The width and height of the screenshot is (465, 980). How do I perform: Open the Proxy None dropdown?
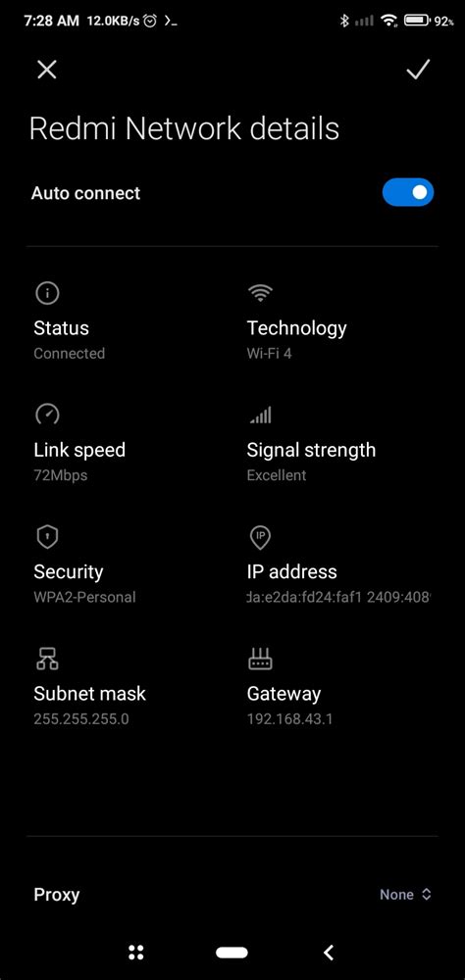tap(405, 895)
